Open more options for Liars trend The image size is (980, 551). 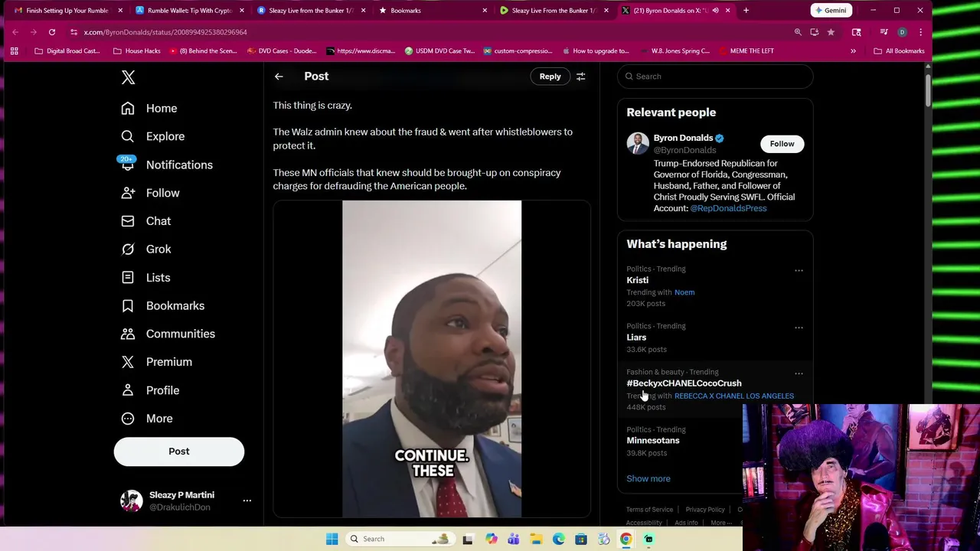tap(799, 328)
